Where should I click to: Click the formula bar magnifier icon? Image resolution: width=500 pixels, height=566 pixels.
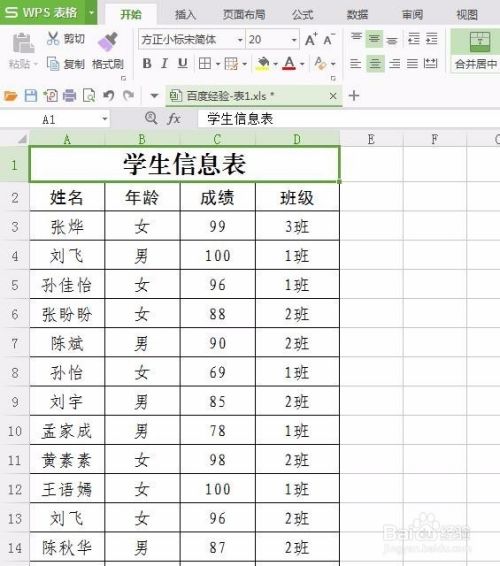click(151, 118)
